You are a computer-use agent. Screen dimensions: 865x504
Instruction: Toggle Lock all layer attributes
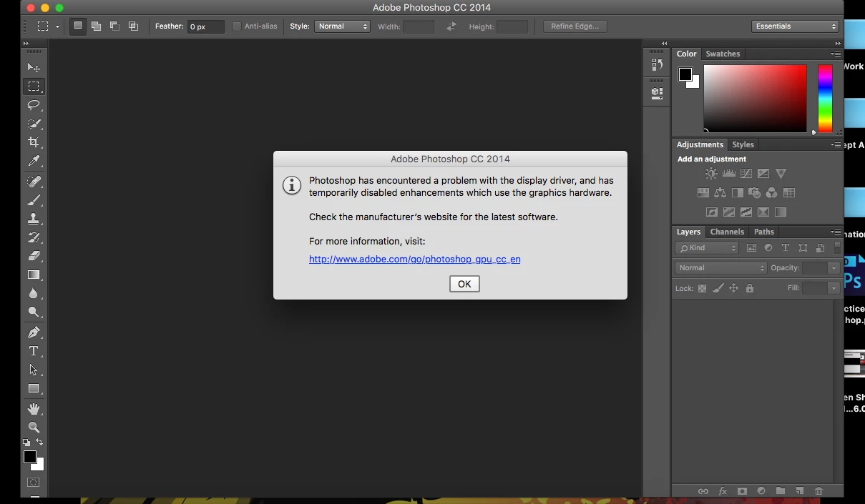pos(750,288)
